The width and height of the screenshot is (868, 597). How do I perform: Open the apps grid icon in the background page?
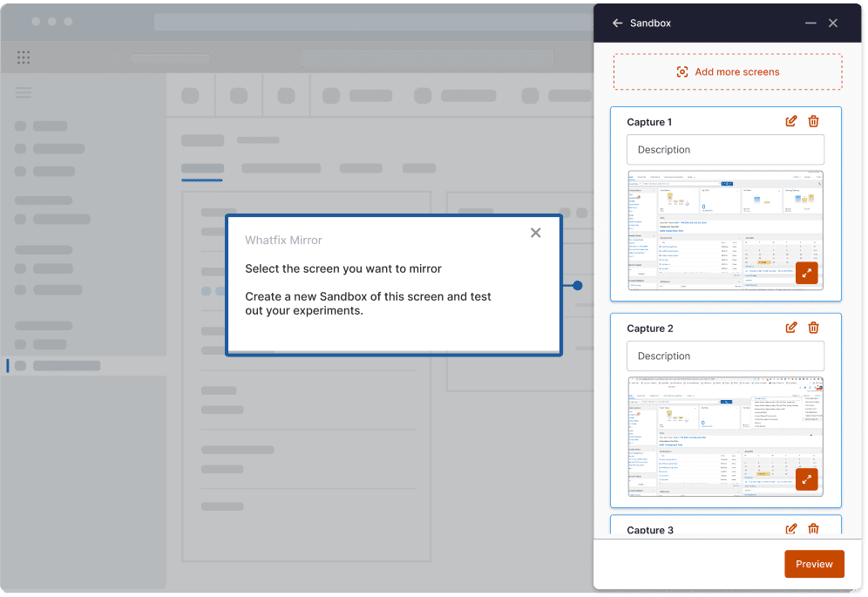24,58
